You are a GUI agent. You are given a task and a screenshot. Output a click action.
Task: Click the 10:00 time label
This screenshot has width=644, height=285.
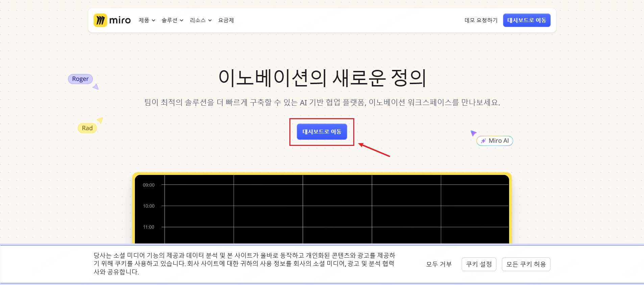[x=149, y=206]
